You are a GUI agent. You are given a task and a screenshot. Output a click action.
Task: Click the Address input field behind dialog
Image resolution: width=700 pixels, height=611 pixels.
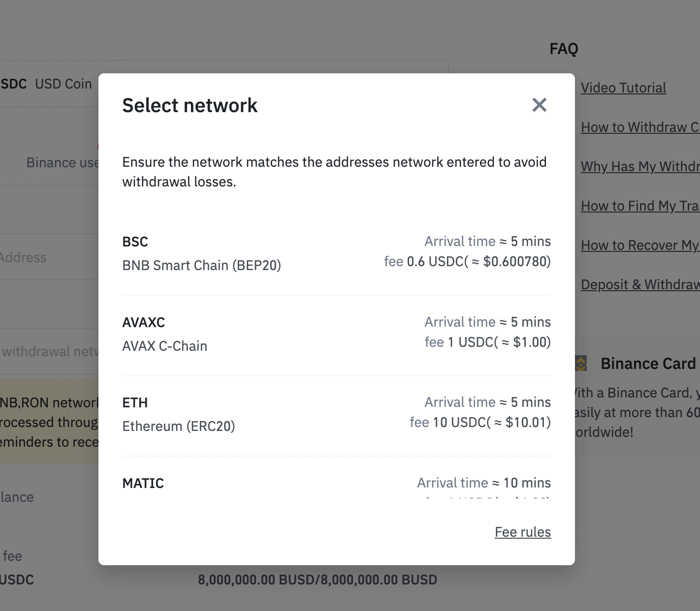pos(49,257)
